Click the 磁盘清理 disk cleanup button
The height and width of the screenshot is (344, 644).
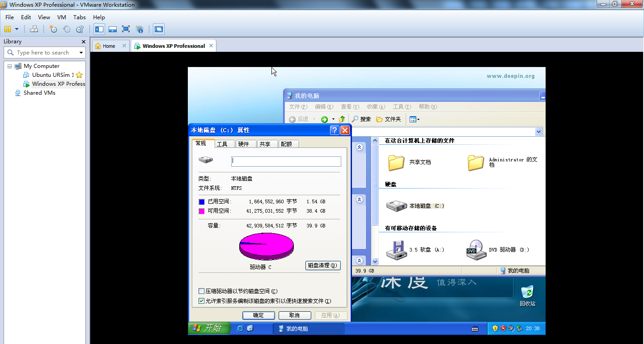(x=323, y=265)
